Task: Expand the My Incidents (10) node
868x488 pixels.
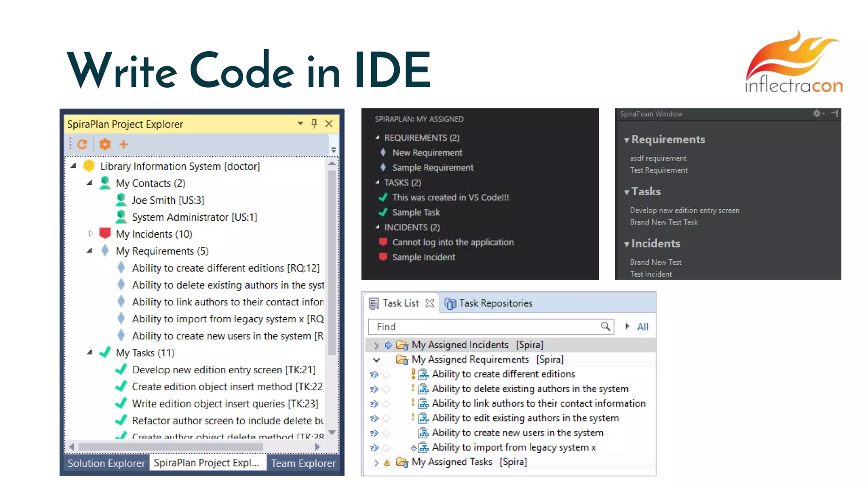Action: click(x=90, y=233)
